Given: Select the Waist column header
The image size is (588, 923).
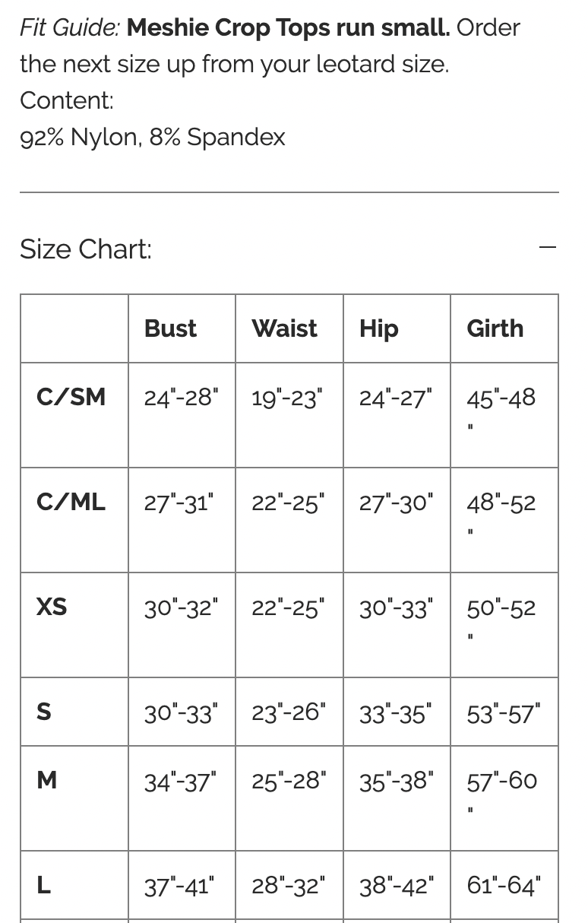Looking at the screenshot, I should [284, 328].
